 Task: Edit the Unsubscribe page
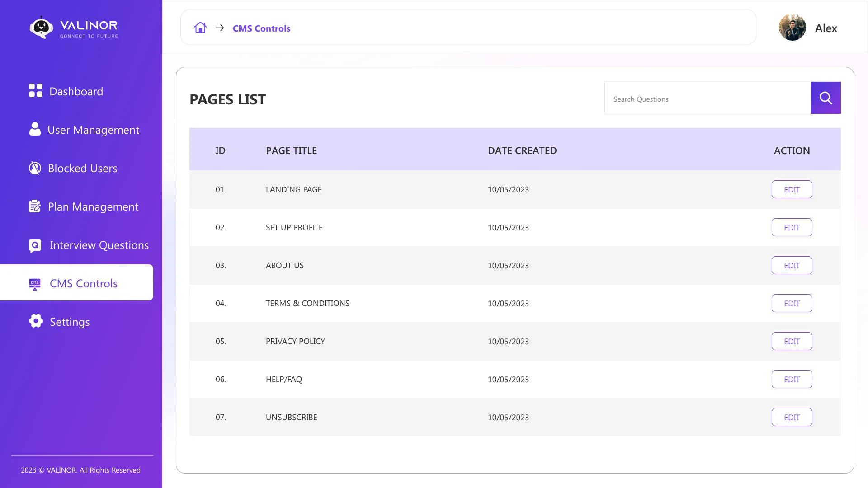(792, 417)
